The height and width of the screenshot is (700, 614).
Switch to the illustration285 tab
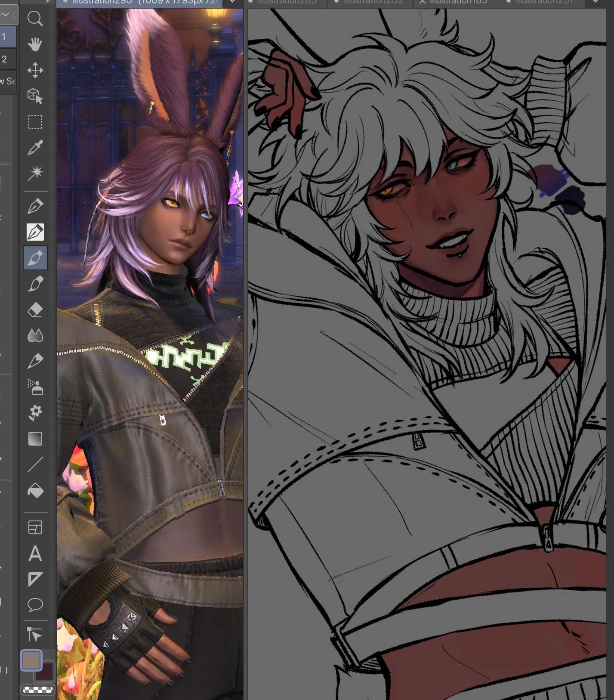tap(287, 2)
